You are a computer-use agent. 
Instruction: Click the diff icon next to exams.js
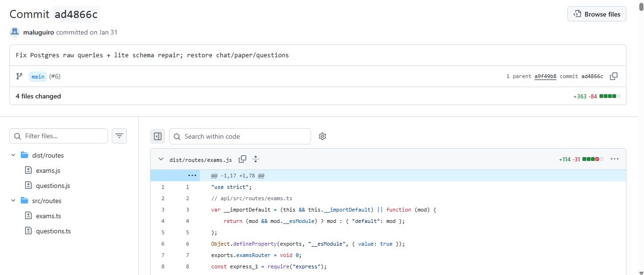28,170
